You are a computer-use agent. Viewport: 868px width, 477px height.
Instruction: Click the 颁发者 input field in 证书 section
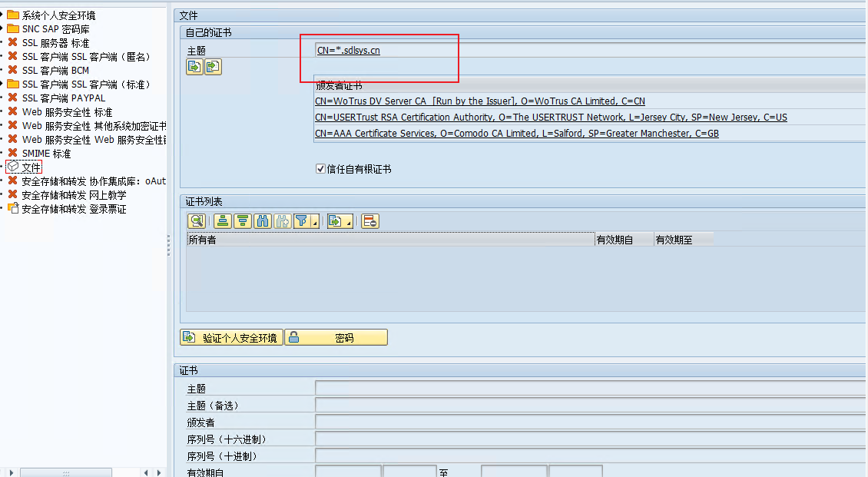(590, 422)
